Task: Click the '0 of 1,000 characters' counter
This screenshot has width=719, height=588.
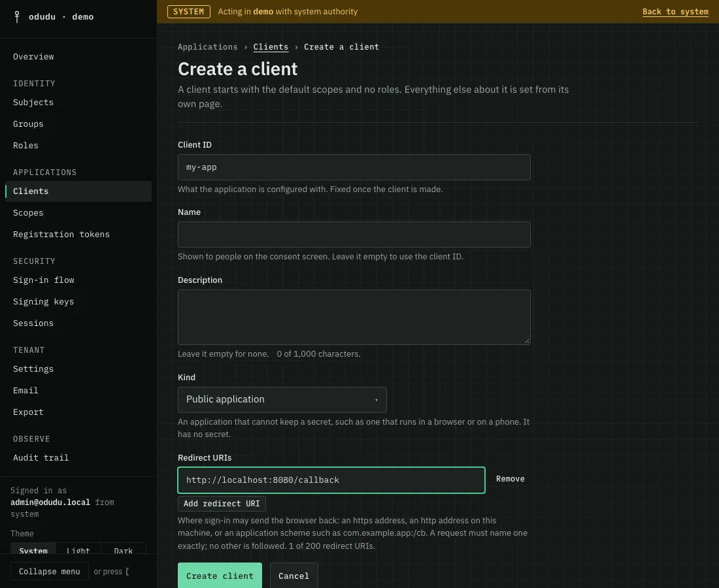Action: tap(319, 354)
